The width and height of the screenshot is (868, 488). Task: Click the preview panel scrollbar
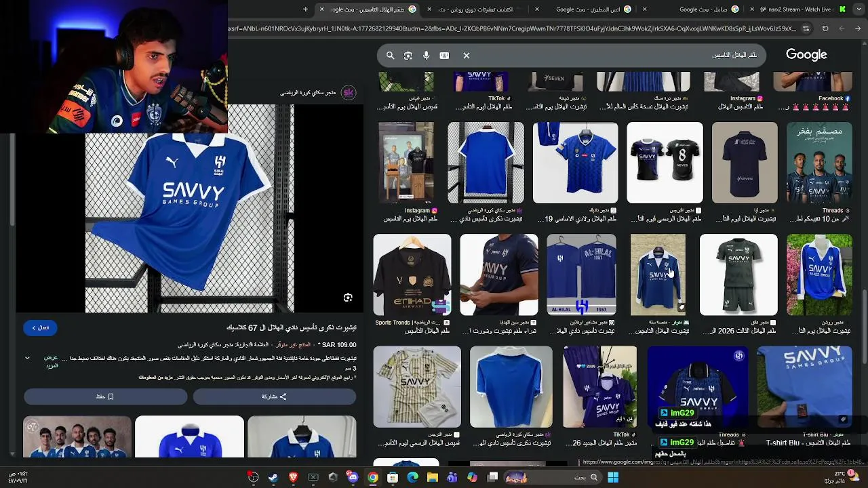[x=12, y=180]
